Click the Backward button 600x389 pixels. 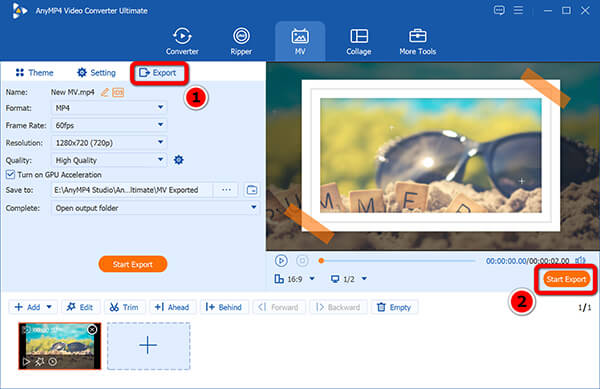339,307
